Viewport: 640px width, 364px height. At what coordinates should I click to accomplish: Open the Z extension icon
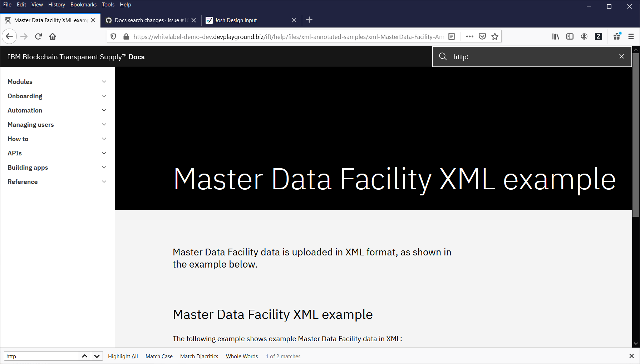tap(599, 36)
